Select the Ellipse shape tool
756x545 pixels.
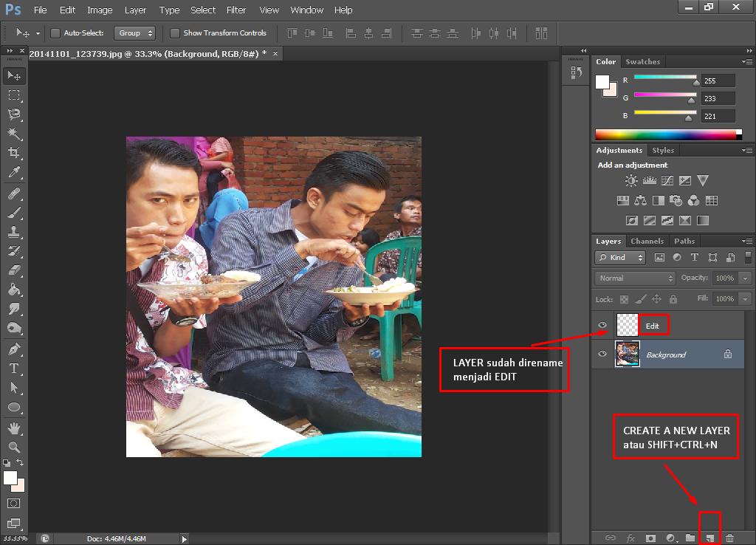(14, 408)
